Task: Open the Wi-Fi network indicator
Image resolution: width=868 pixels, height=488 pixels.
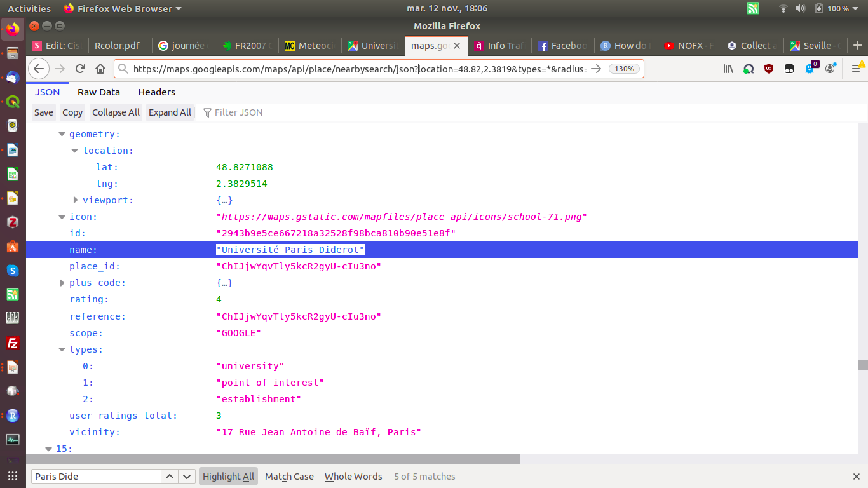Action: pyautogui.click(x=783, y=8)
